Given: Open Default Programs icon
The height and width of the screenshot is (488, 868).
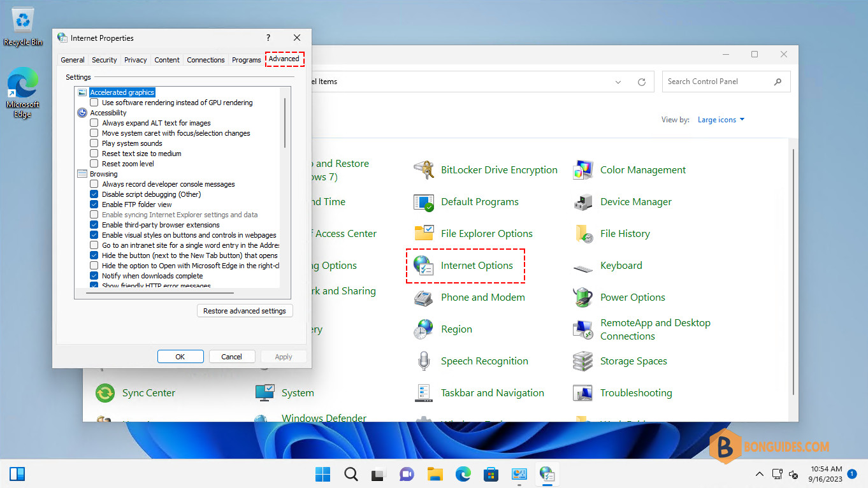Looking at the screenshot, I should point(424,202).
